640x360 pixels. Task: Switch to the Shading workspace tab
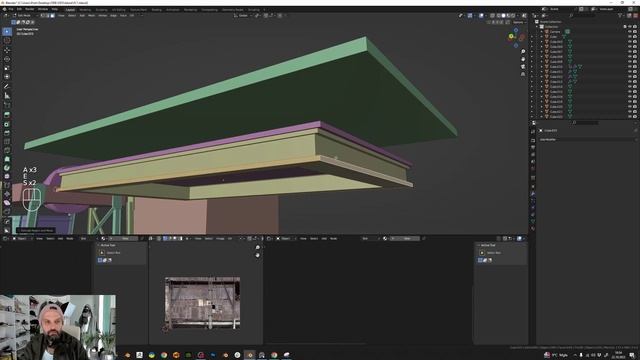pos(156,9)
